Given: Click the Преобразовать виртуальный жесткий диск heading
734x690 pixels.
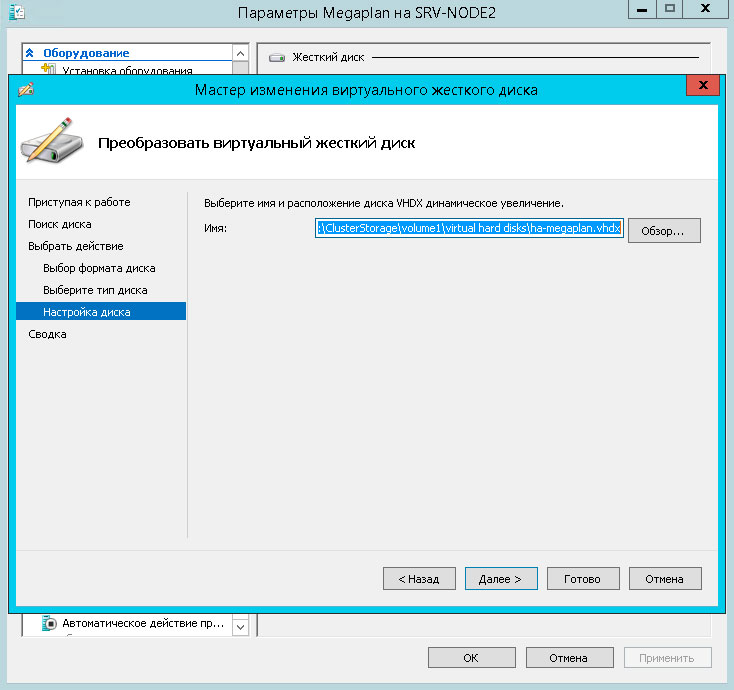Looking at the screenshot, I should point(257,143).
